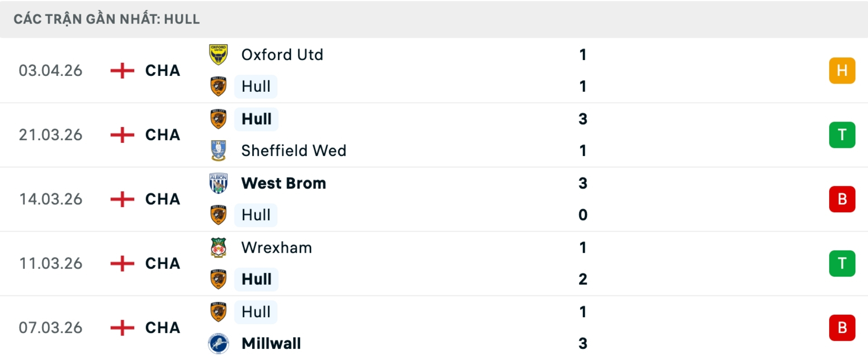The image size is (868, 358).
Task: Click green T badge for the Sheffield Wed match
Action: click(x=842, y=135)
